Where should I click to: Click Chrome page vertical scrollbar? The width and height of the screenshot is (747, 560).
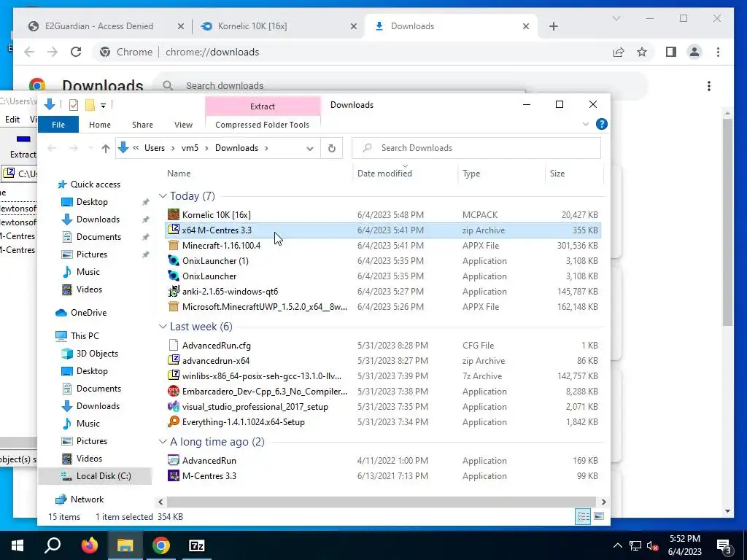pyautogui.click(x=727, y=222)
